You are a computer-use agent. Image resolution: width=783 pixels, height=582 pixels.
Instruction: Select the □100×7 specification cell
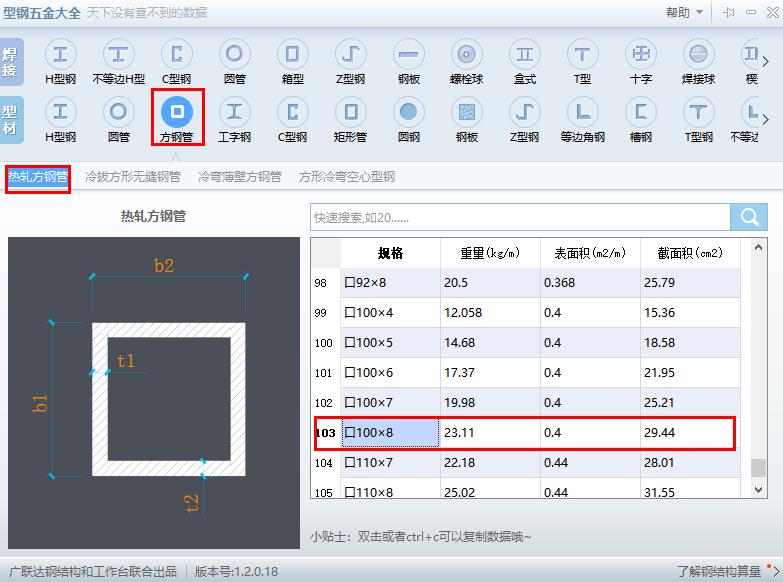coord(391,403)
